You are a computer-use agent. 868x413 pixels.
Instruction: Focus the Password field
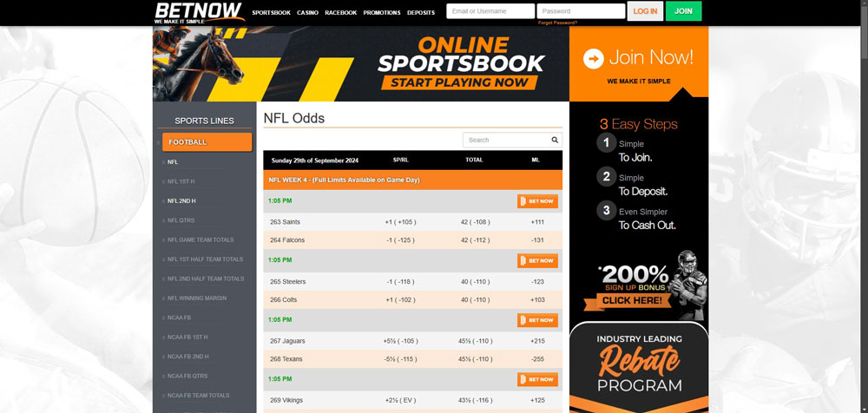(x=581, y=11)
